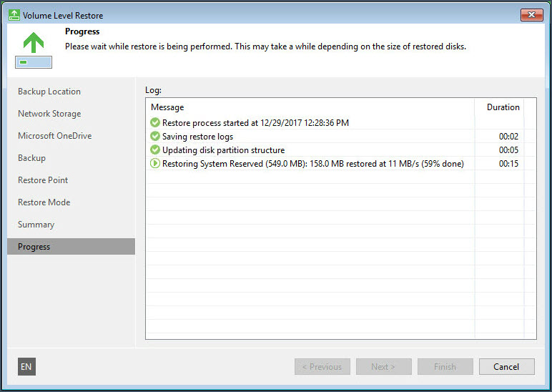Click the Finish button
The image size is (552, 392).
[x=445, y=367]
